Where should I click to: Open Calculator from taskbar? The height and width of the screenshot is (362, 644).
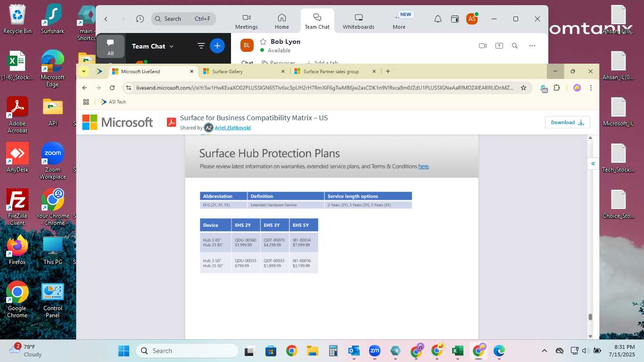click(333, 351)
